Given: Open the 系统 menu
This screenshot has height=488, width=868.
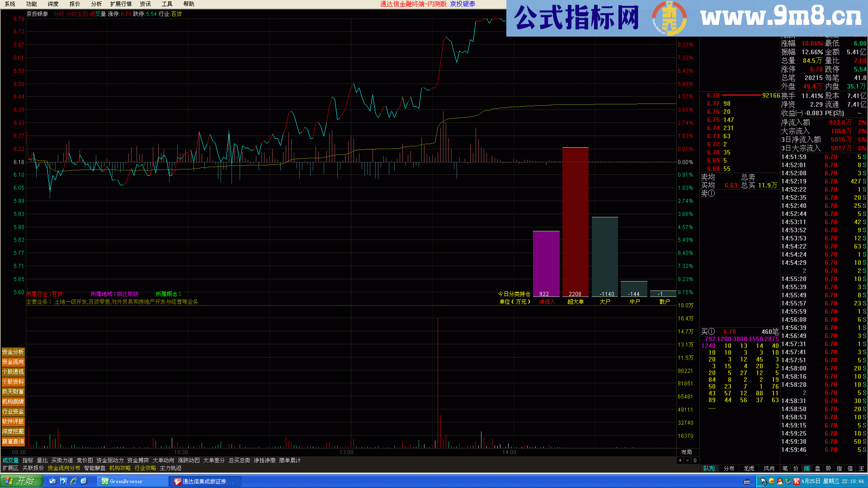Looking at the screenshot, I should tap(10, 4).
